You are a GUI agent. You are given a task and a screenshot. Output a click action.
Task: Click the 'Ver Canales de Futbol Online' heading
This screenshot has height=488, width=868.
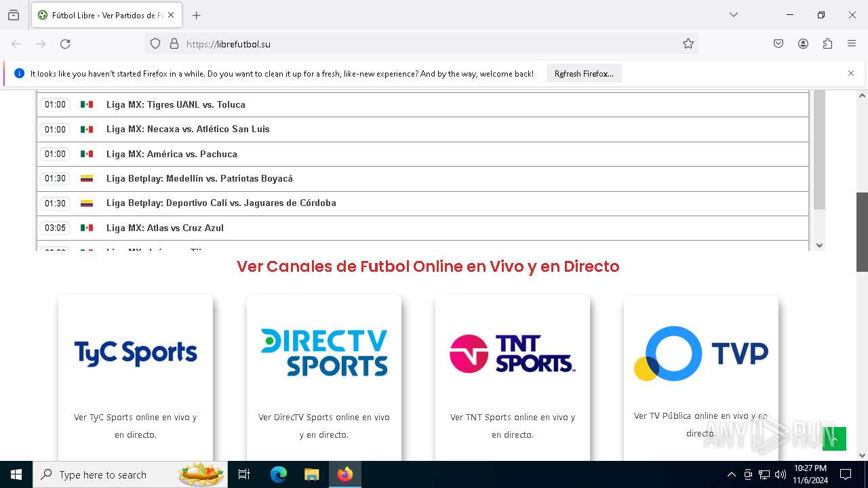tap(428, 266)
